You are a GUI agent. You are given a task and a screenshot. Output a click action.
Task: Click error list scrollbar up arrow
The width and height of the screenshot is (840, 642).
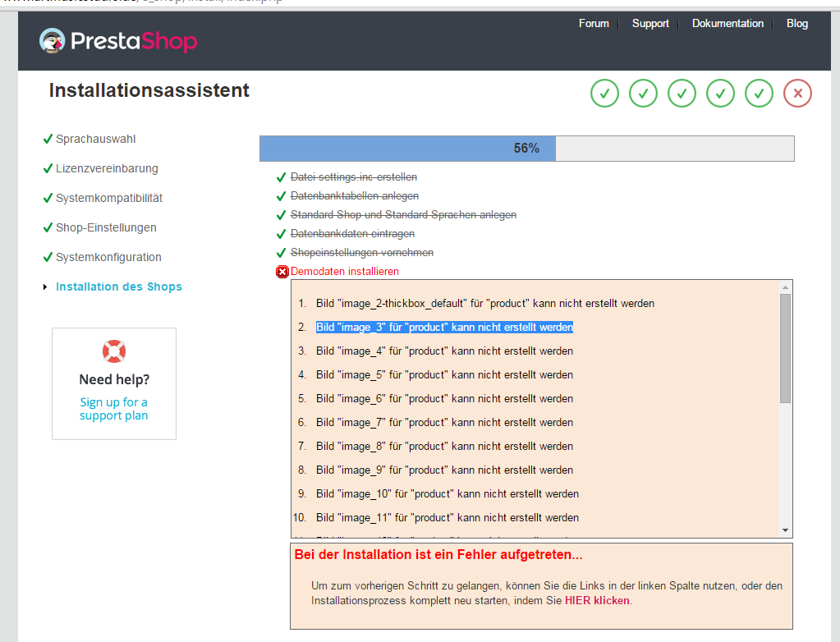(785, 287)
